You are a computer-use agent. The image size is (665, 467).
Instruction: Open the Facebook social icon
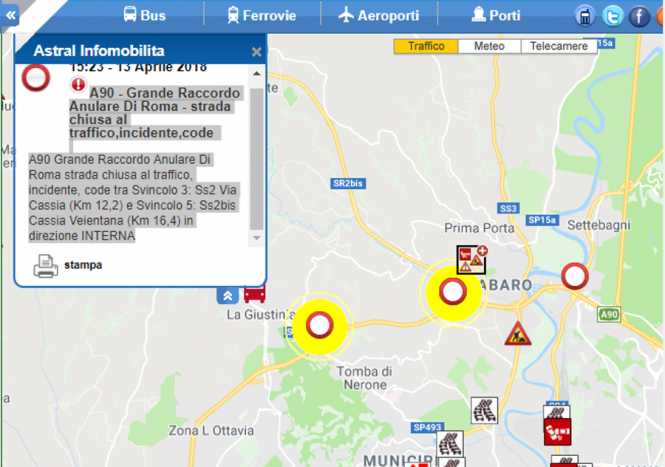click(638, 16)
